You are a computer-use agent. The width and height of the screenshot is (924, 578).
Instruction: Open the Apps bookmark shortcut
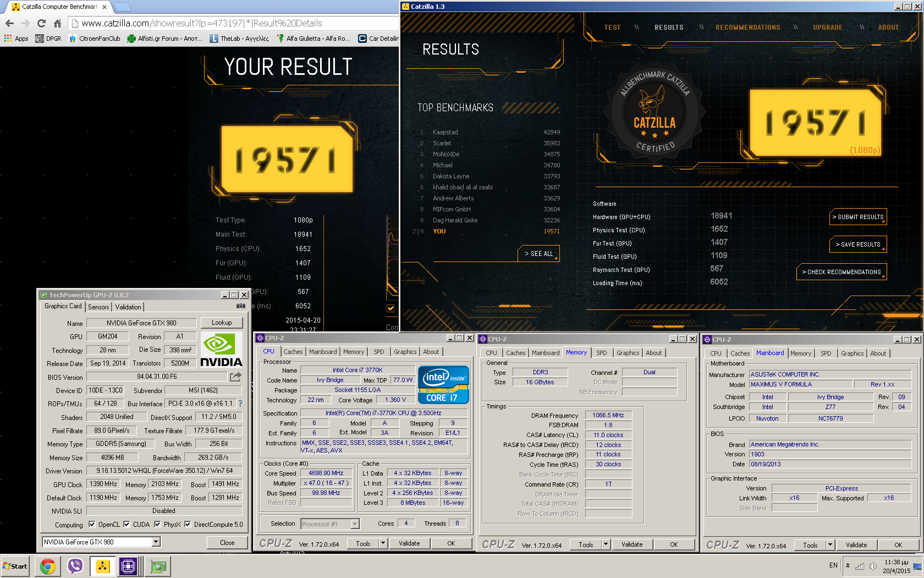point(16,39)
